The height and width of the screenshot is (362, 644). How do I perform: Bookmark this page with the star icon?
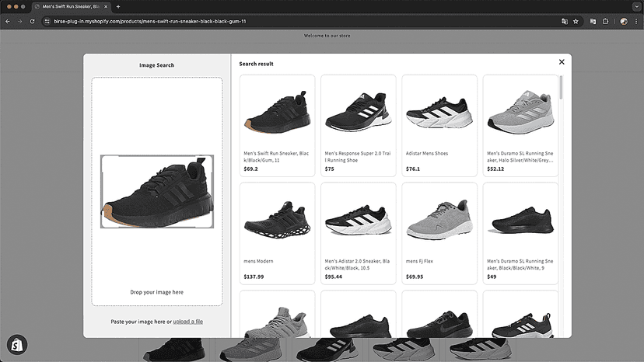[576, 21]
